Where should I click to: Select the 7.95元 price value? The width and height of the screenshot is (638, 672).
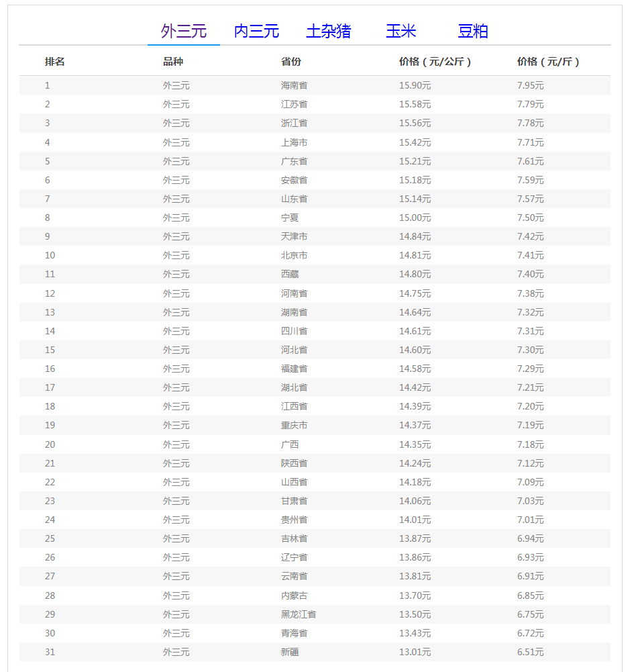click(x=531, y=85)
